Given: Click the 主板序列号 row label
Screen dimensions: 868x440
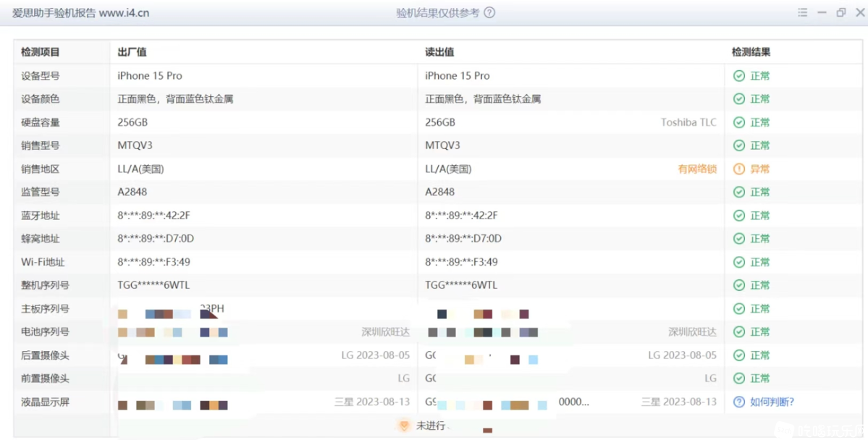Looking at the screenshot, I should (x=46, y=308).
